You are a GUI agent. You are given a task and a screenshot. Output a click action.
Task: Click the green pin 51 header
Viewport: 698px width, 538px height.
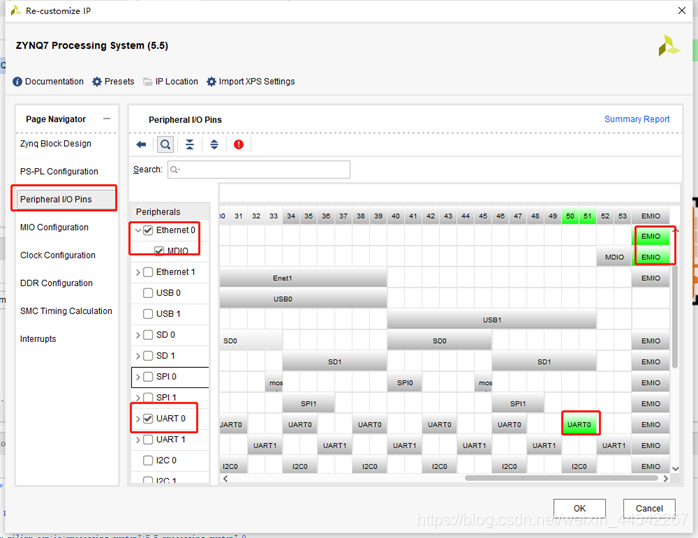pos(588,216)
